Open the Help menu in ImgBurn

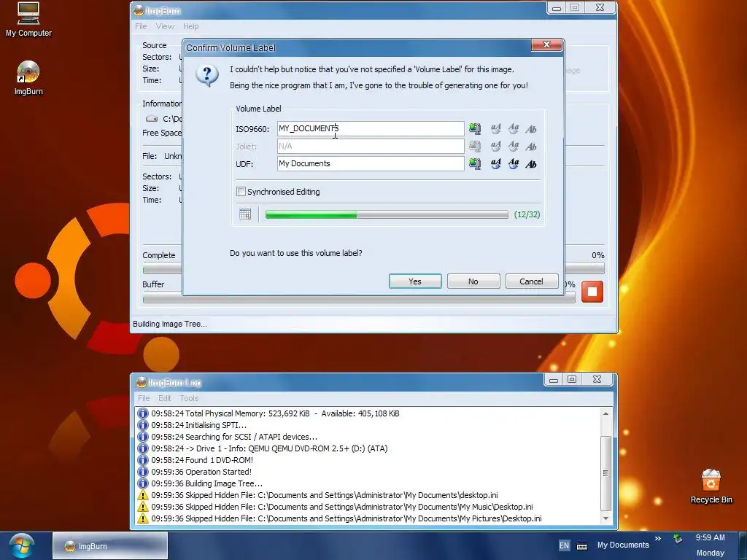click(190, 26)
